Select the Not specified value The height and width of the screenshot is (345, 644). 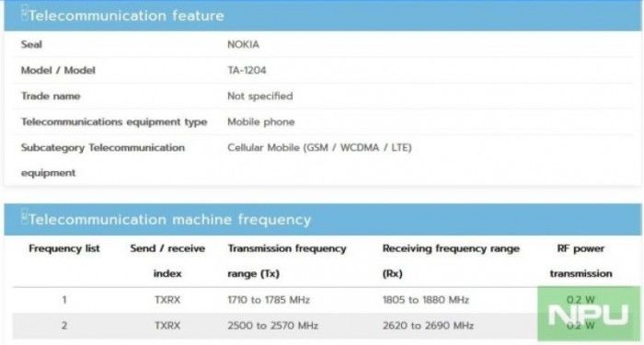(x=260, y=96)
